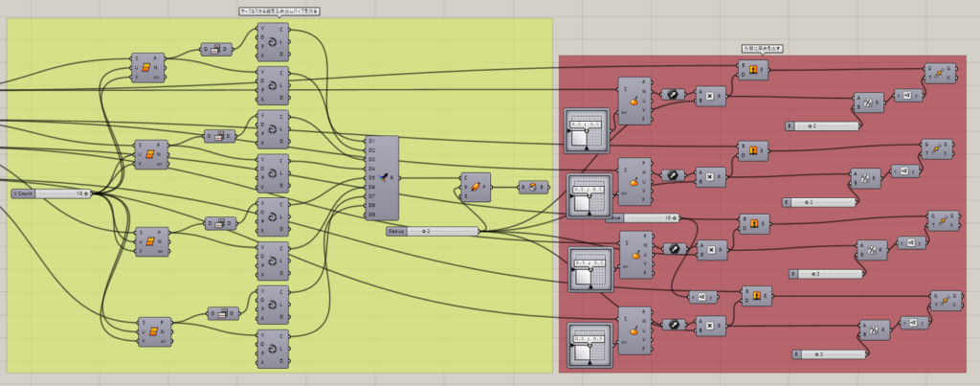The image size is (980, 386).
Task: Select the Merge component with D1–D9 inputs
Action: [x=382, y=178]
